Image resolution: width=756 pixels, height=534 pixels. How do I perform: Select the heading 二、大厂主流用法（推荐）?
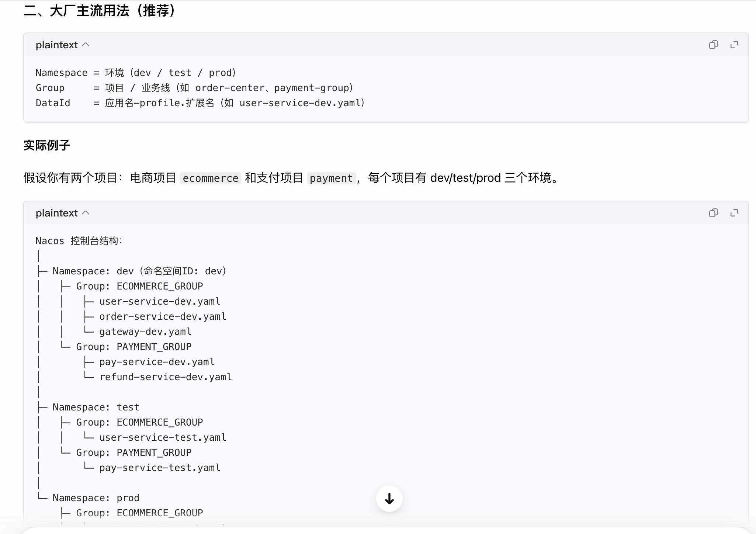[100, 11]
